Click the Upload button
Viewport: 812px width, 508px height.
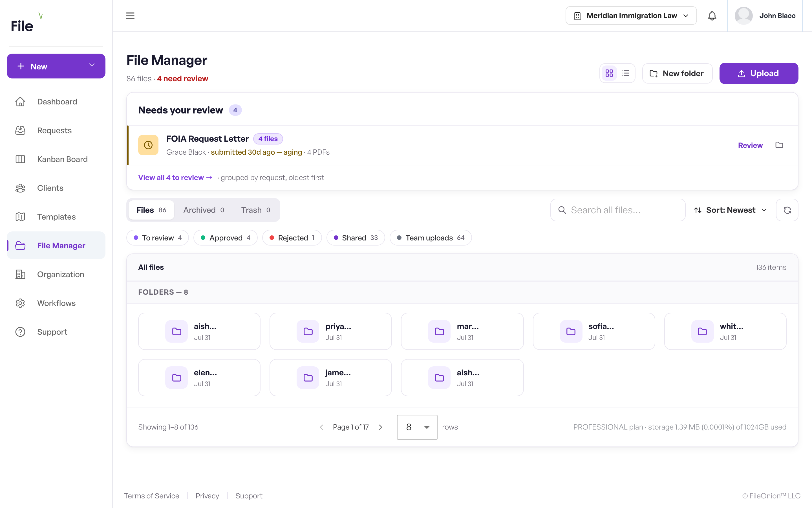[x=759, y=73]
